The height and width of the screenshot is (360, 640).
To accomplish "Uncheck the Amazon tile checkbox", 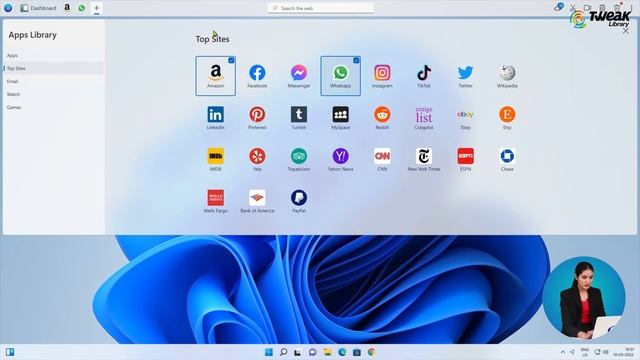I will point(231,60).
